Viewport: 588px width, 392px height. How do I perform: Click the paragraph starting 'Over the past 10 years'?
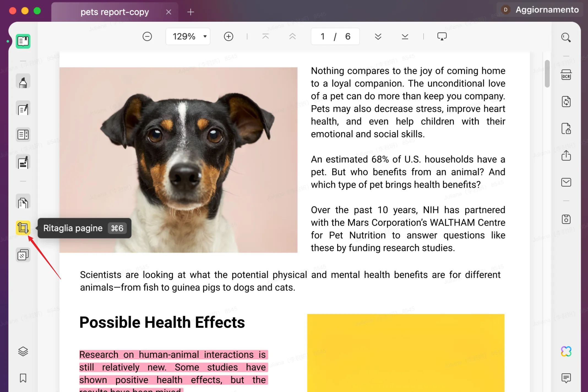pos(408,229)
